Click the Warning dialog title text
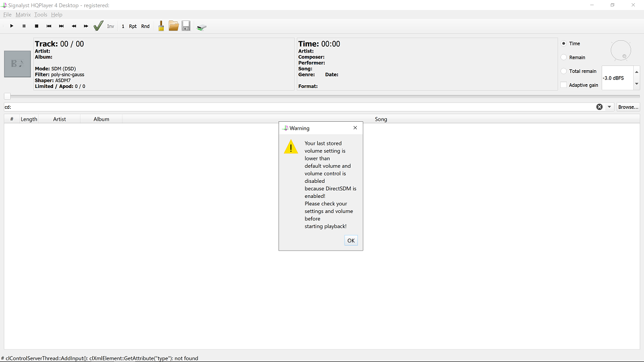 299,128
